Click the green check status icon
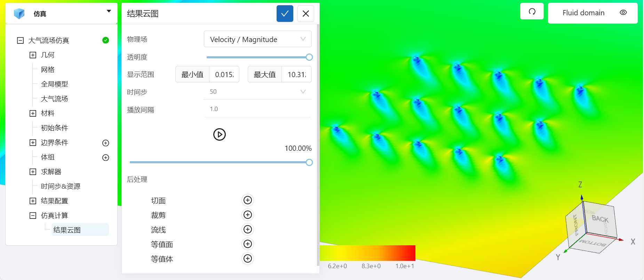The height and width of the screenshot is (280, 644). pos(106,40)
